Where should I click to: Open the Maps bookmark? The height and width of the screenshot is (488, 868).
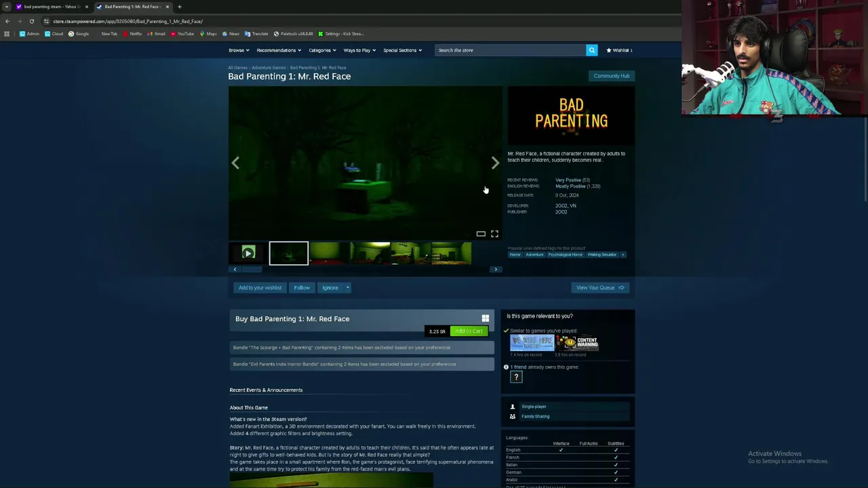pyautogui.click(x=208, y=34)
